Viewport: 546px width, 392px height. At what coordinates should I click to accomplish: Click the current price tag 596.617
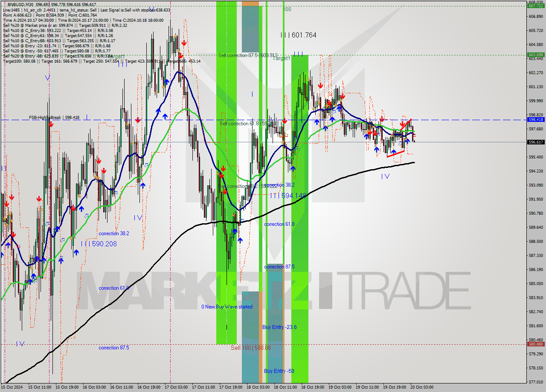pyautogui.click(x=536, y=142)
